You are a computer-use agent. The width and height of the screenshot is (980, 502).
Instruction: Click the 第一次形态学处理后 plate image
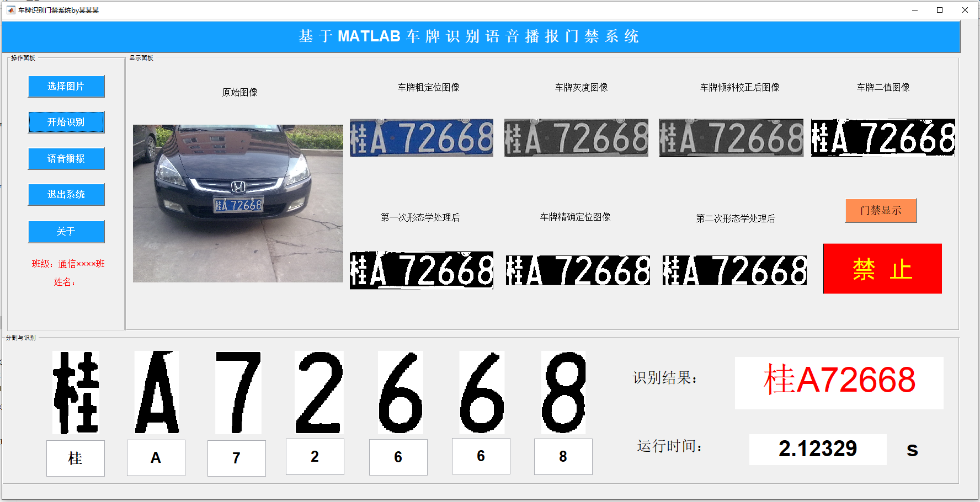pos(422,270)
